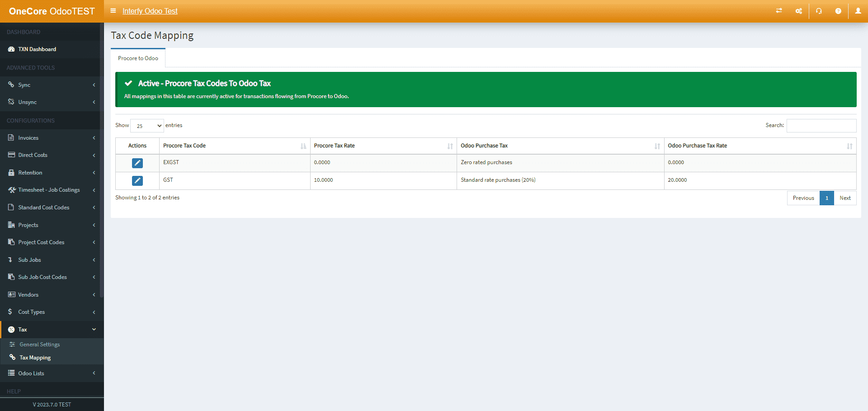Click the edit pencil icon for EXGST
Screen dimensions: 868x411
pos(137,163)
